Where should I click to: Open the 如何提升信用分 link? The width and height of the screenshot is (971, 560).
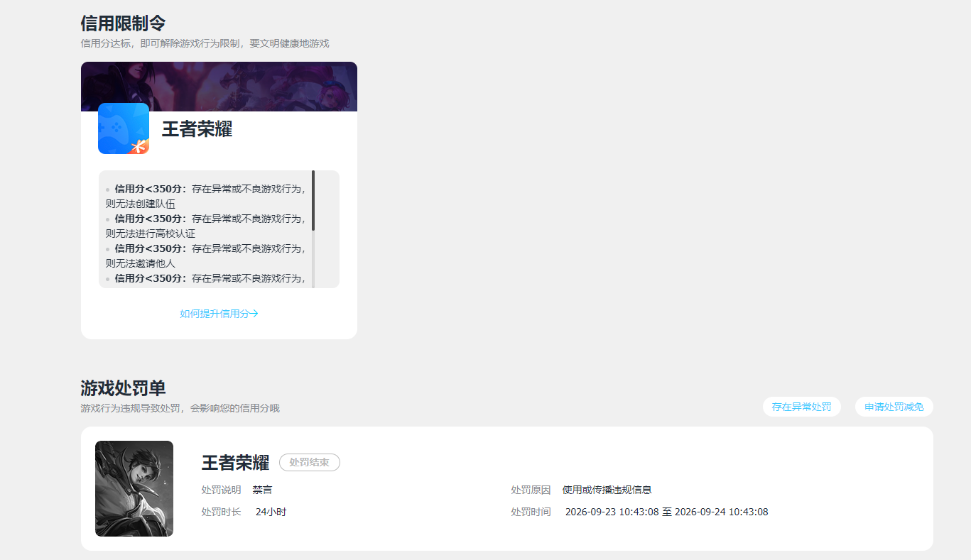[x=219, y=314]
